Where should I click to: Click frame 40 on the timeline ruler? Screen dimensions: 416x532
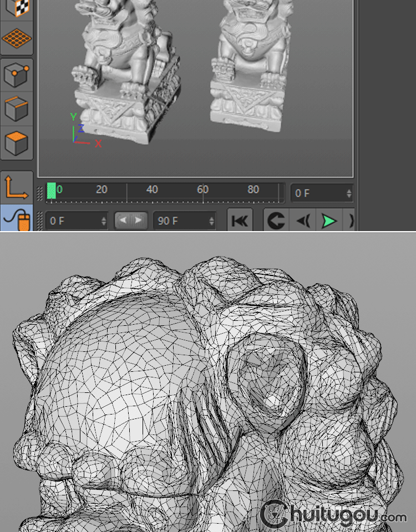point(152,191)
